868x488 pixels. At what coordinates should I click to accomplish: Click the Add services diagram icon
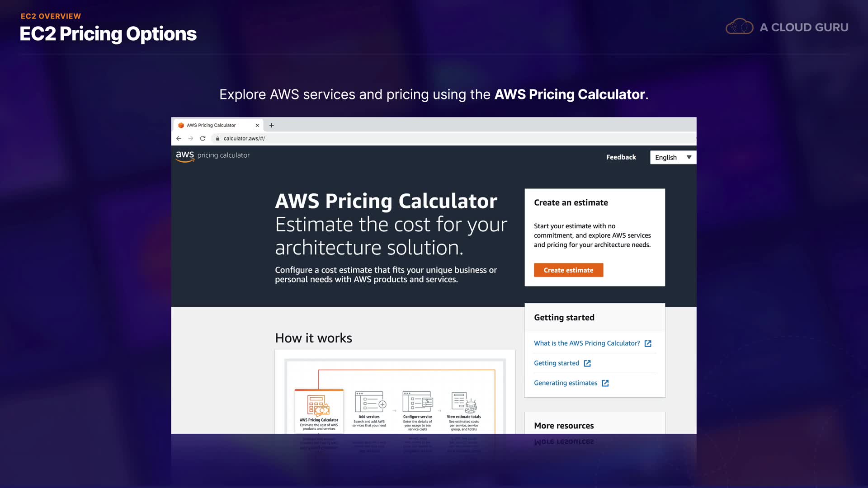coord(370,402)
